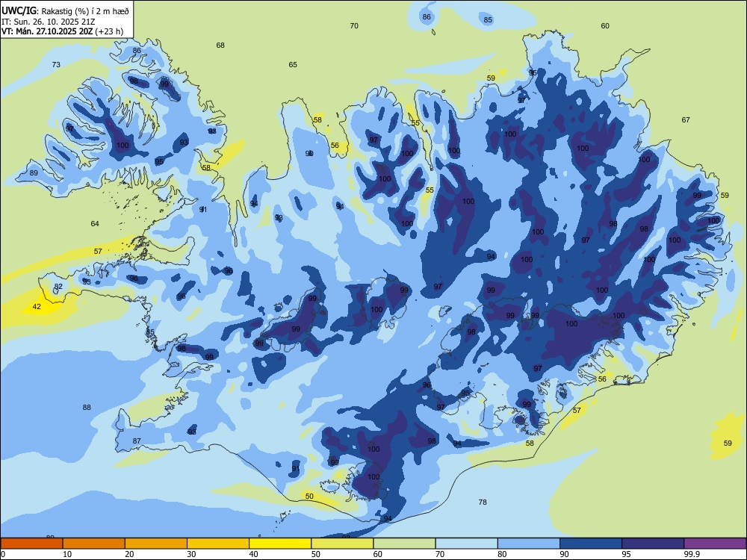The image size is (747, 560).
Task: Select the bright yellow 40–50 legend swatch
Action: [280, 544]
